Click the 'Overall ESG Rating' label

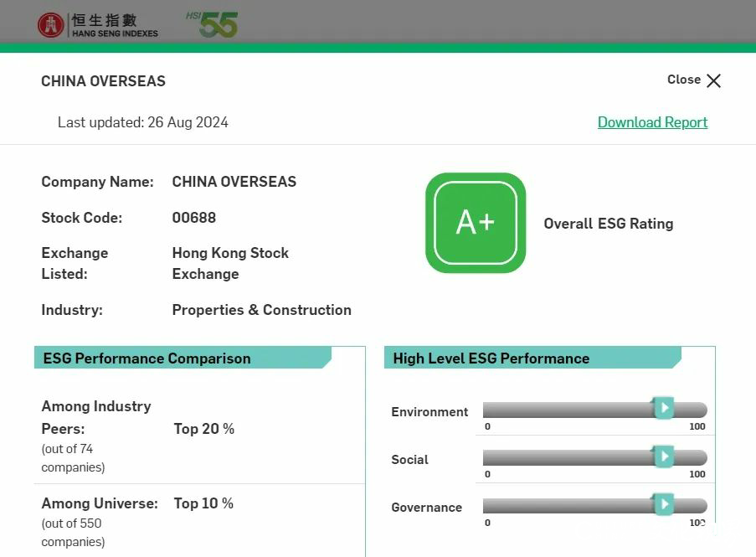pyautogui.click(x=609, y=224)
